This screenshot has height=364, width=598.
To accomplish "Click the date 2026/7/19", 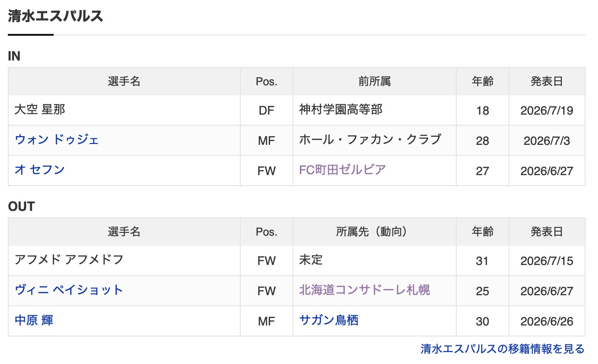I will click(x=547, y=110).
